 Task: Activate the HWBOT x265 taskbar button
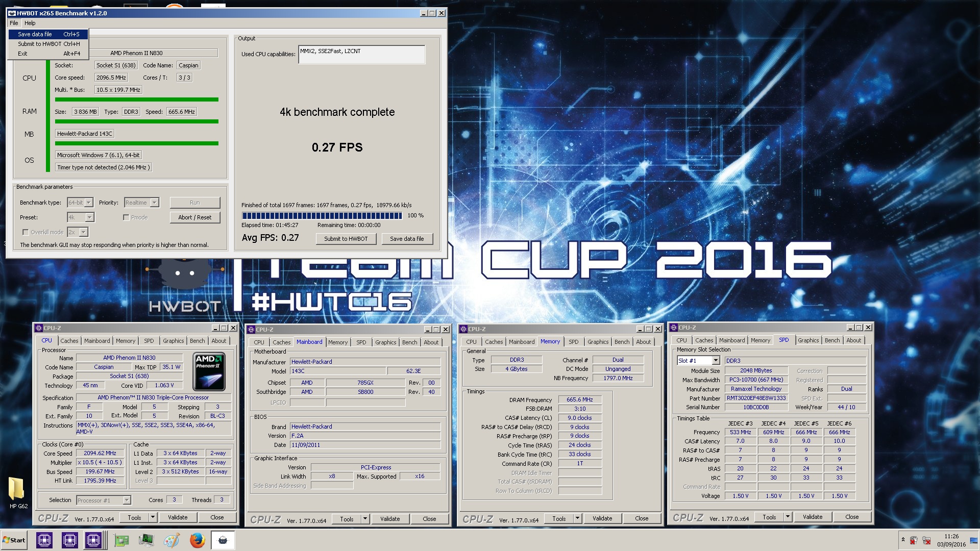click(223, 540)
